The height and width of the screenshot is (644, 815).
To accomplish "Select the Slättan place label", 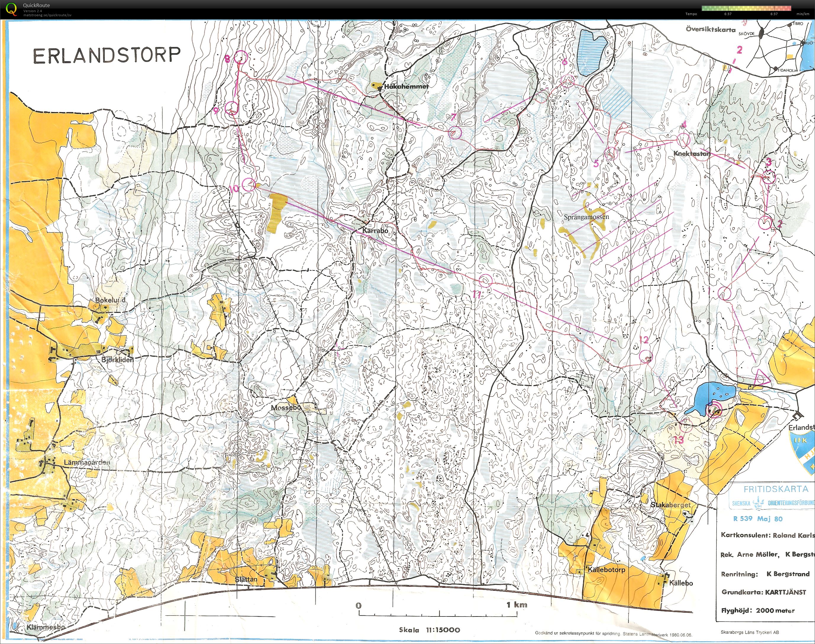I will [246, 579].
